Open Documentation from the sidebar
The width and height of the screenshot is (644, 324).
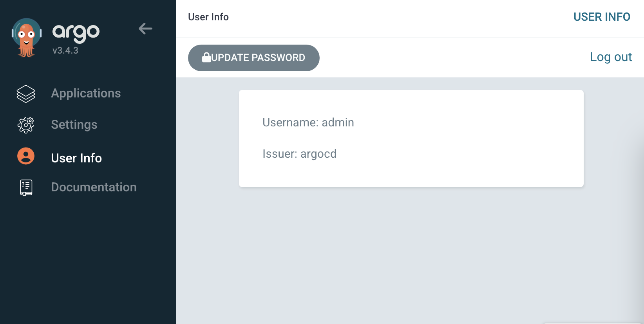(94, 187)
